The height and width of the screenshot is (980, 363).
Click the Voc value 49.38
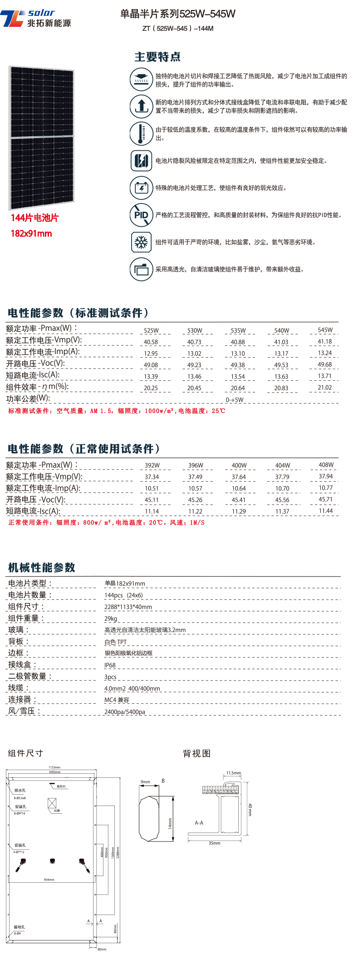point(238,365)
